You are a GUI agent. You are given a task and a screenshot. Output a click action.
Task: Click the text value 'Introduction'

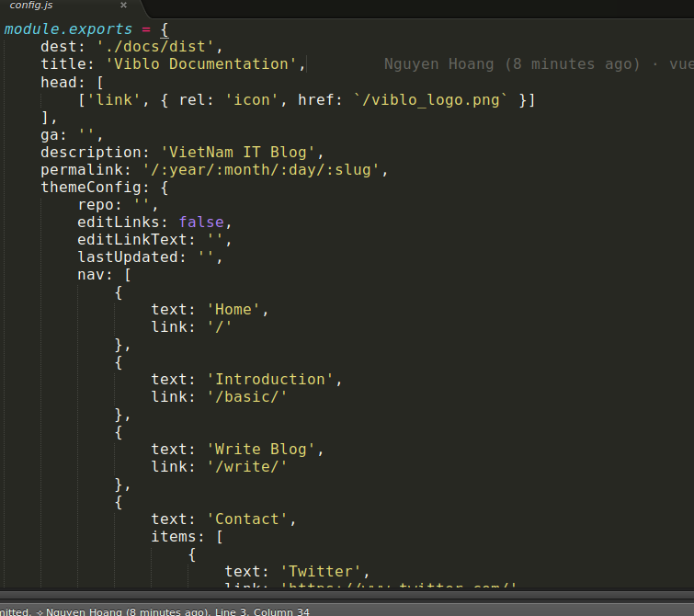(x=270, y=380)
